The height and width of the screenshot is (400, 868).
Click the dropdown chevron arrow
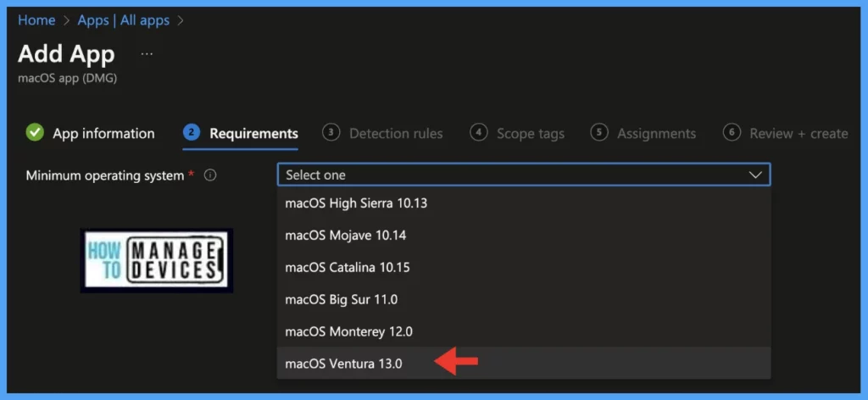(755, 175)
